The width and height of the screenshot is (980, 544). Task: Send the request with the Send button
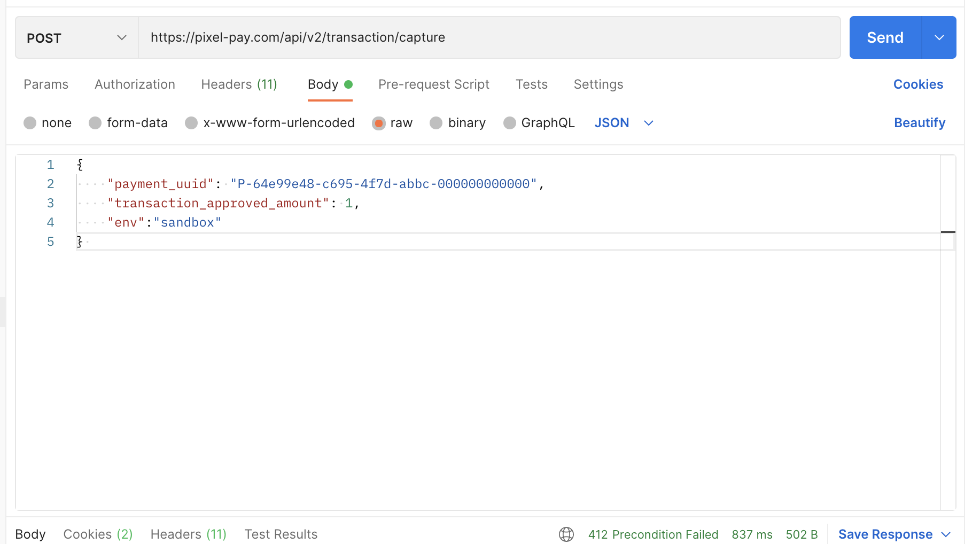click(884, 37)
